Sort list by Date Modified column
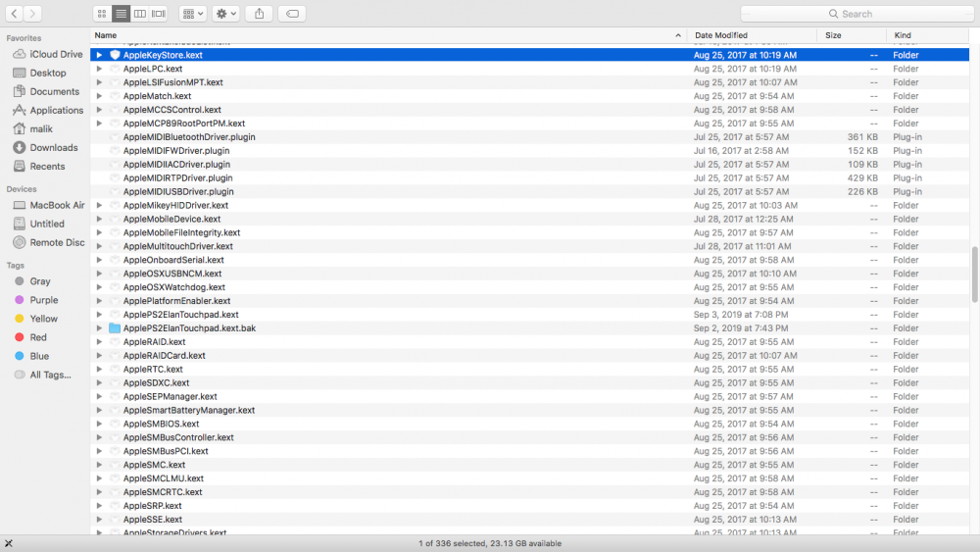 coord(721,35)
